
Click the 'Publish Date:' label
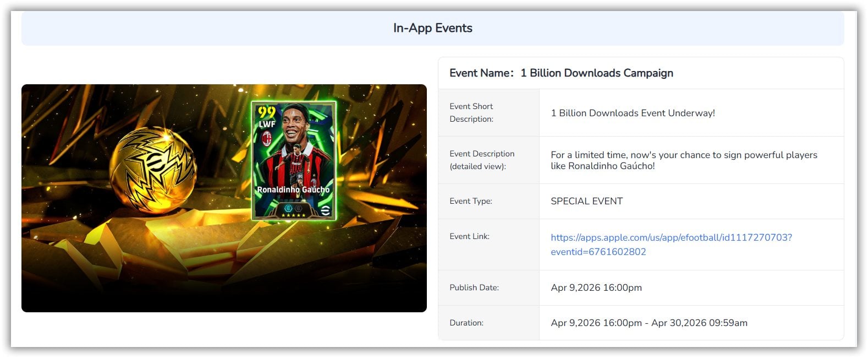coord(474,288)
